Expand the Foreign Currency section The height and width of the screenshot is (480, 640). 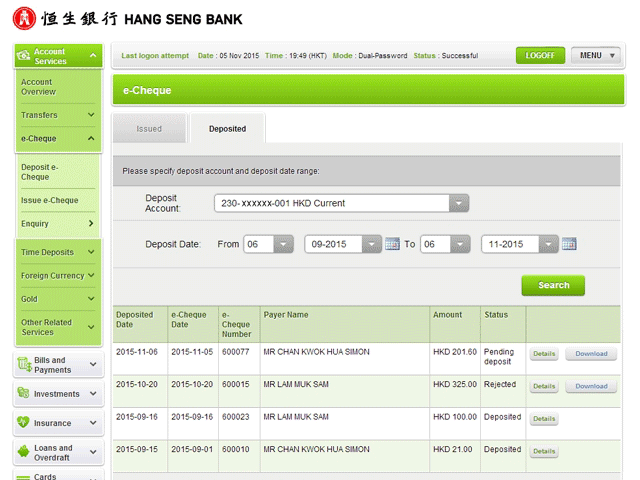coord(58,276)
